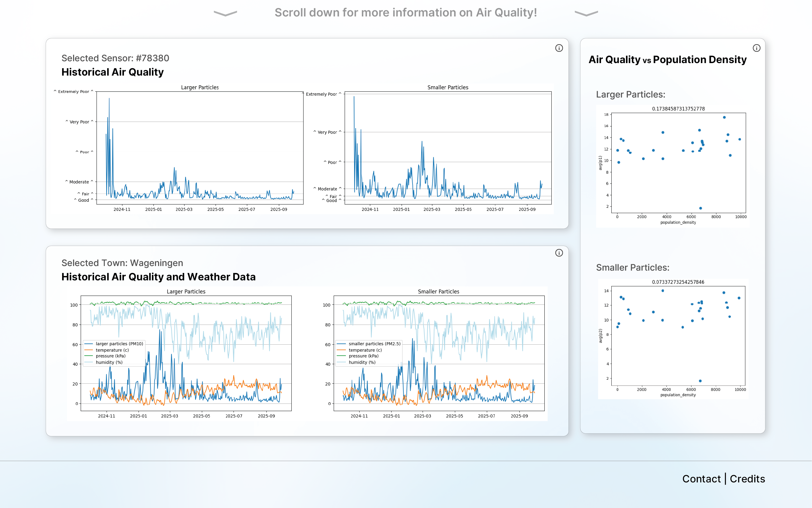Open info icon on Weather Data card
The height and width of the screenshot is (508, 812).
(x=559, y=253)
